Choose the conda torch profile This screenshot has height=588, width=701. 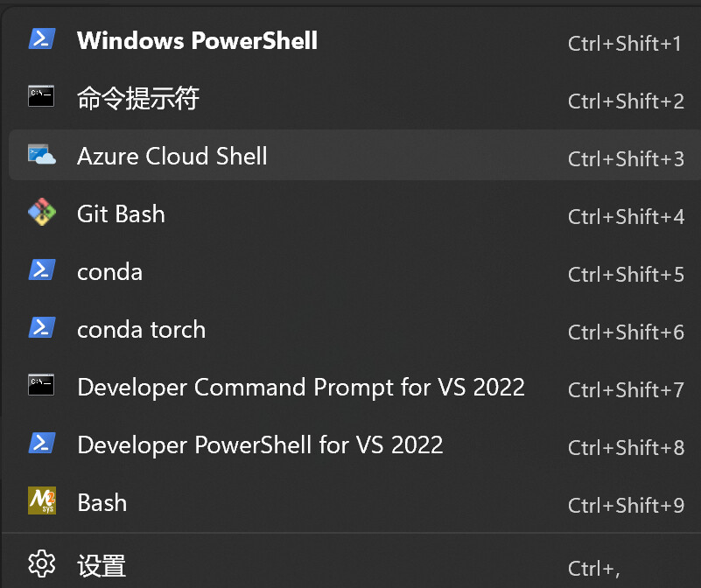[x=354, y=329]
